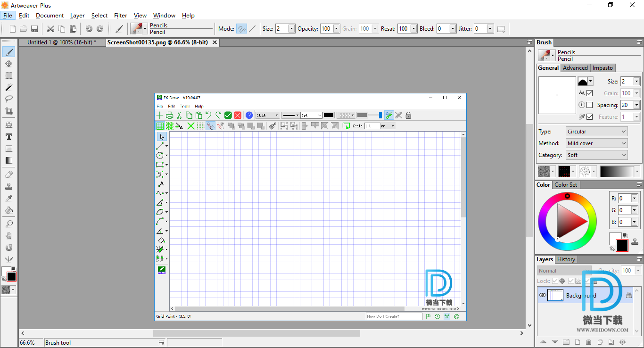Click the Redo toolbar icon
Image resolution: width=644 pixels, height=348 pixels.
pos(100,29)
